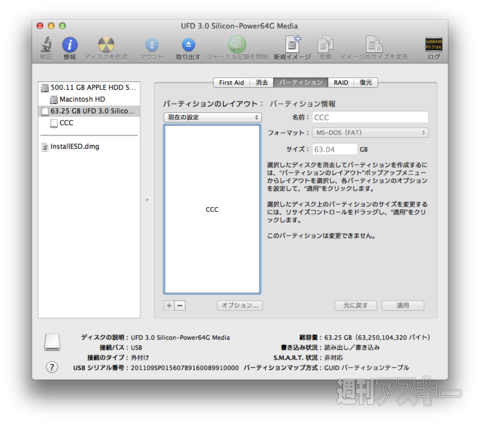The width and height of the screenshot is (480, 424).
Task: Click the Burn disc toolbar icon
Action: point(106,45)
